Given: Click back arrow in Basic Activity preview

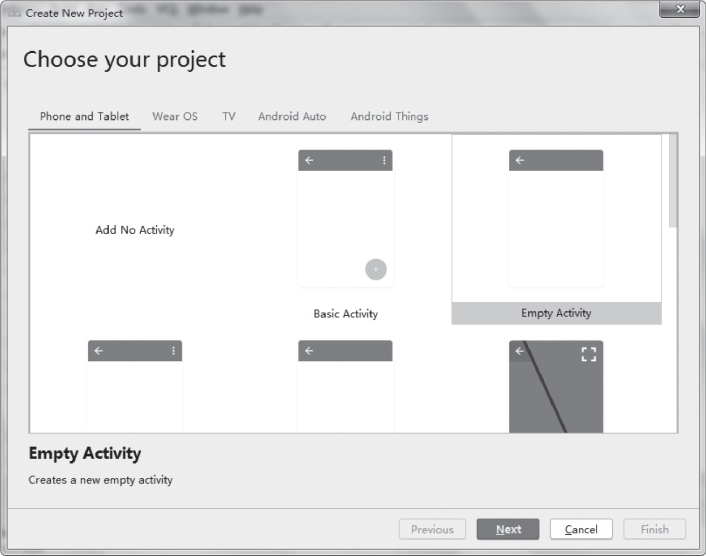Looking at the screenshot, I should click(x=309, y=160).
